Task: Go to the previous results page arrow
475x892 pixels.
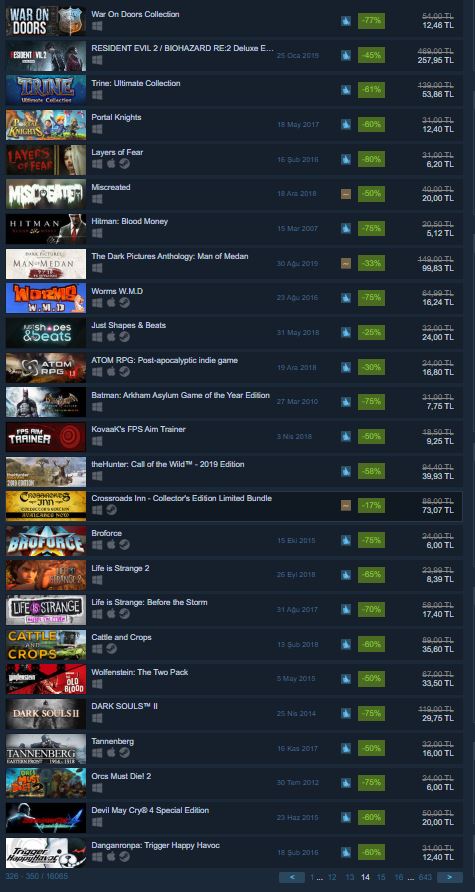Action: (x=291, y=877)
